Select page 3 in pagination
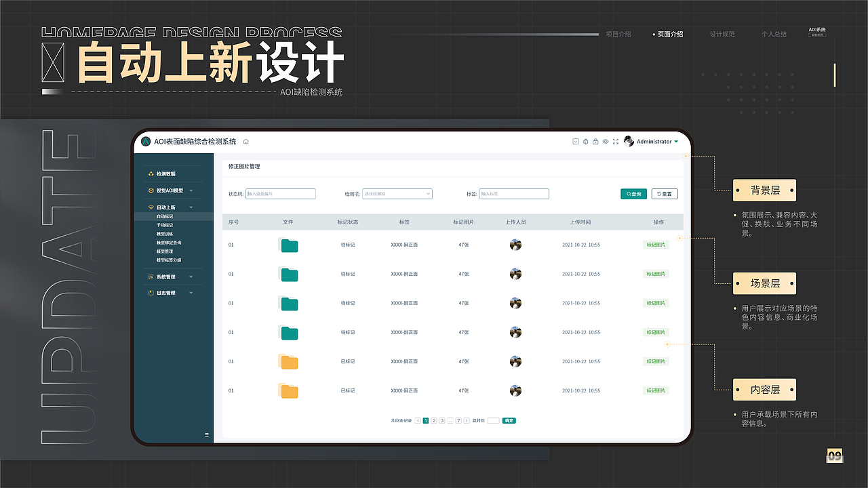Image resolution: width=868 pixels, height=488 pixels. (x=442, y=421)
